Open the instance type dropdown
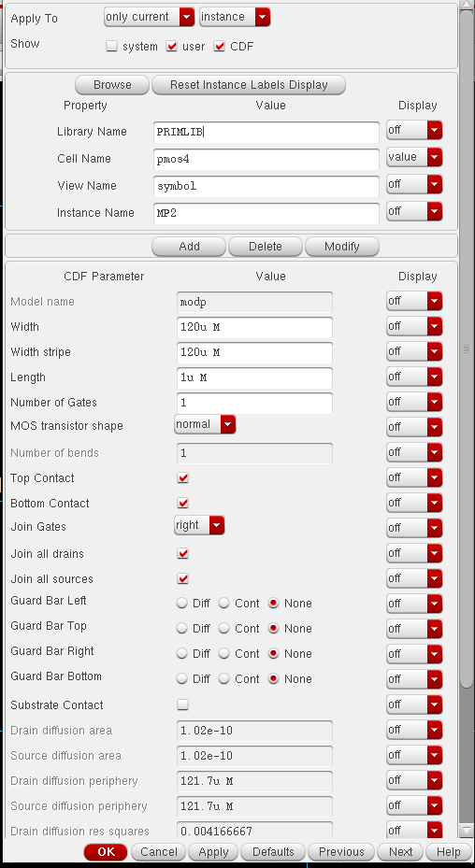 [235, 17]
